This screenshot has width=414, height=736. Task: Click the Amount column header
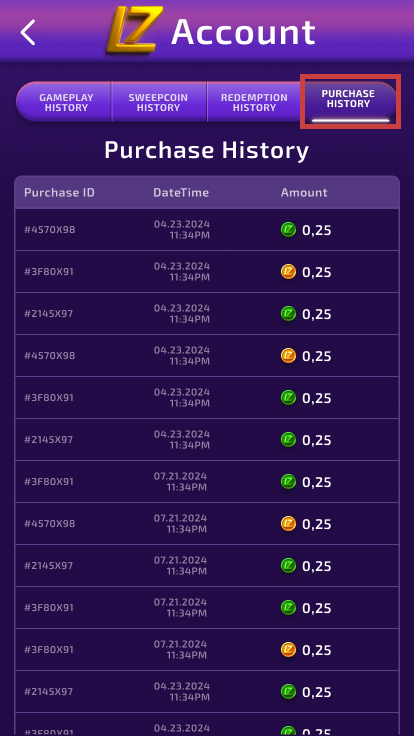(x=304, y=192)
